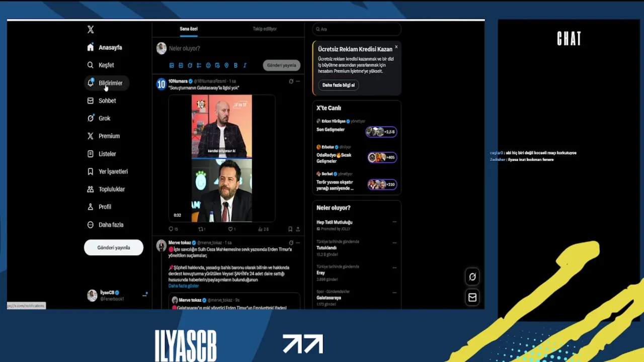This screenshot has width=644, height=362.
Task: Open the 10Numara profile avatar
Action: click(161, 84)
